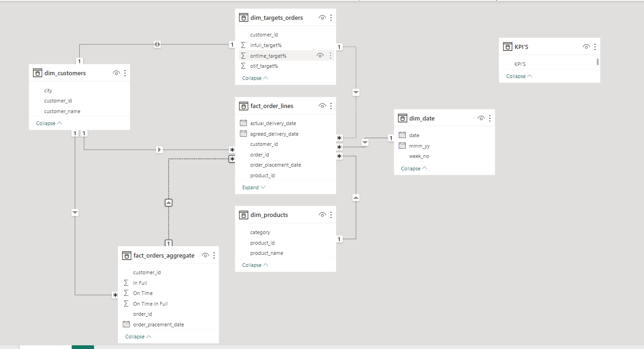The height and width of the screenshot is (349, 644).
Task: Hide the ontime_target% field with its eye toggle
Action: click(320, 55)
